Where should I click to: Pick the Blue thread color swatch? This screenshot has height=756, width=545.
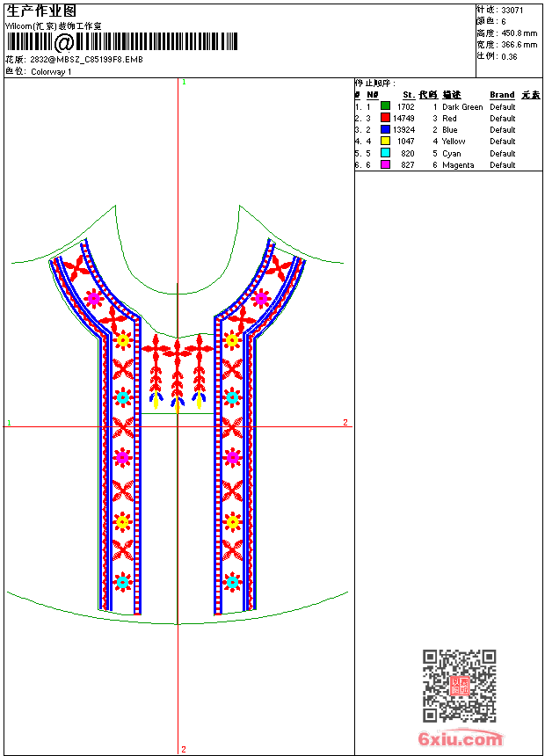385,129
